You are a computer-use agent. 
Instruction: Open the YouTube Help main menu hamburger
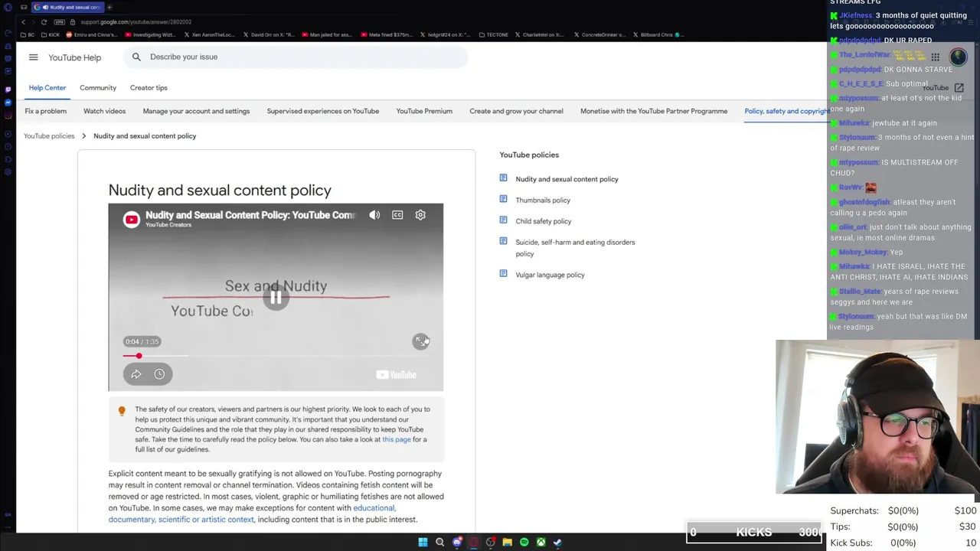[33, 57]
